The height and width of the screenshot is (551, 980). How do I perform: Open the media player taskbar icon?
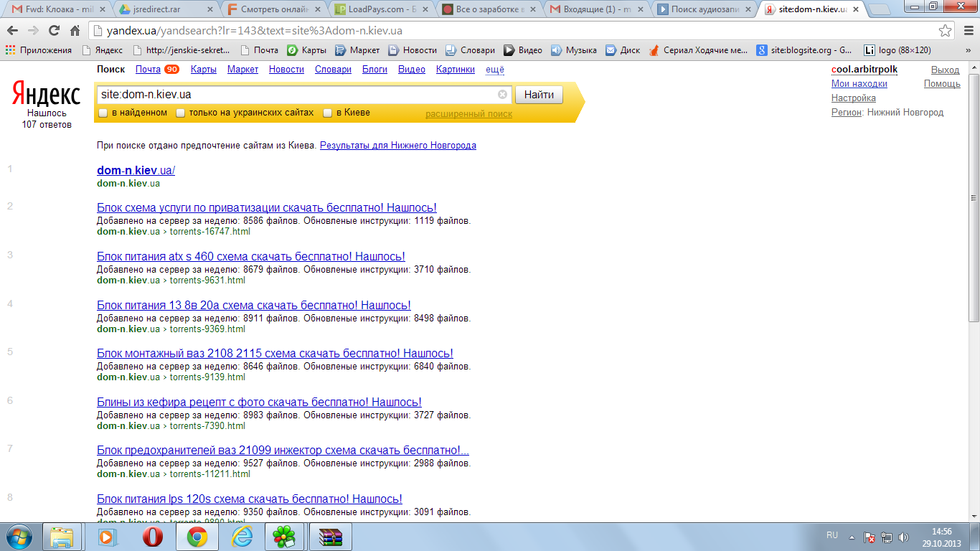pos(107,537)
